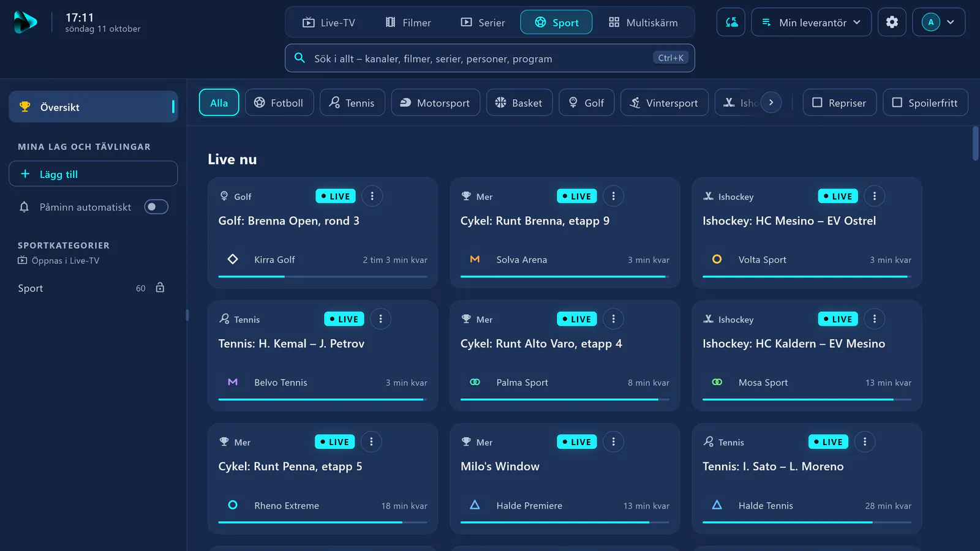Open the Serier tab
This screenshot has height=551, width=980.
(x=483, y=22)
